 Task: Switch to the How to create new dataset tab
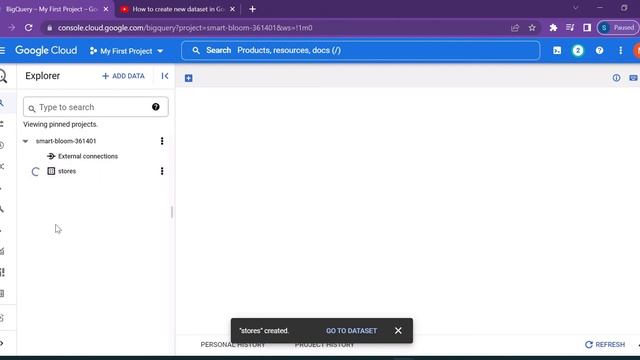(x=178, y=9)
